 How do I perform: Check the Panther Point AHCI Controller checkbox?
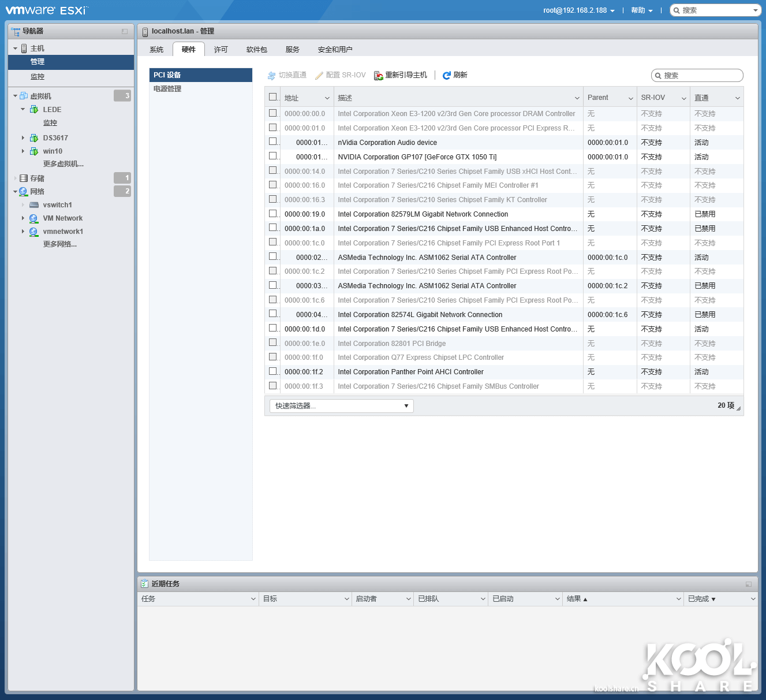pyautogui.click(x=273, y=371)
